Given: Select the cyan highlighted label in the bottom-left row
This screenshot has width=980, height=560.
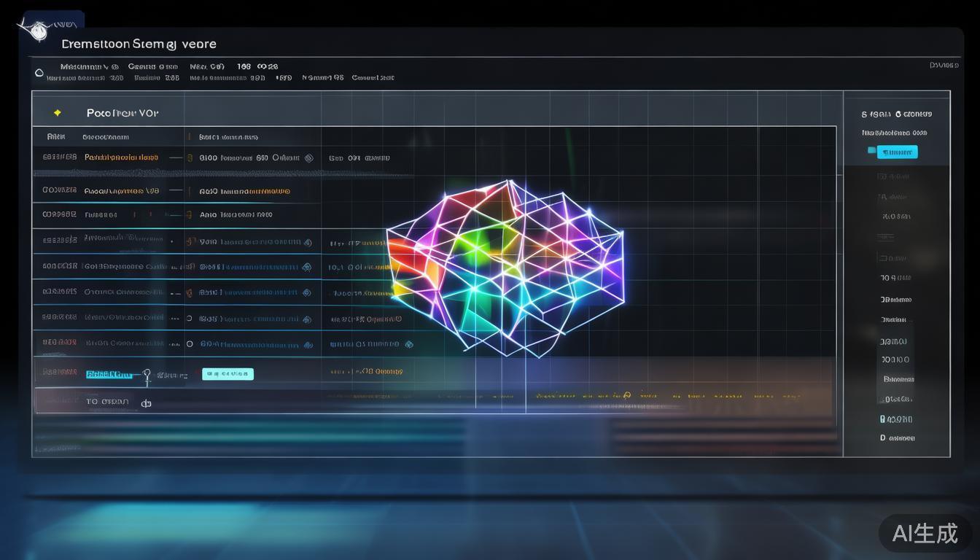Looking at the screenshot, I should coord(109,375).
